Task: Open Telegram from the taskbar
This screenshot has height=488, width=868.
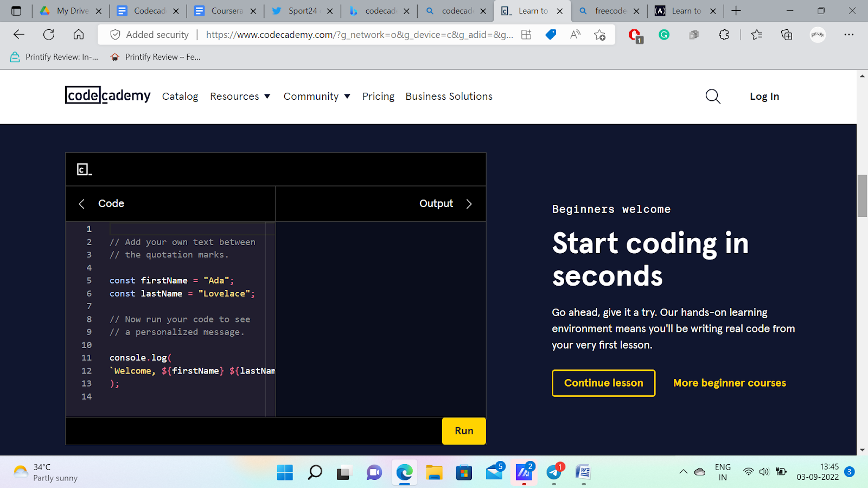Action: coord(554,472)
